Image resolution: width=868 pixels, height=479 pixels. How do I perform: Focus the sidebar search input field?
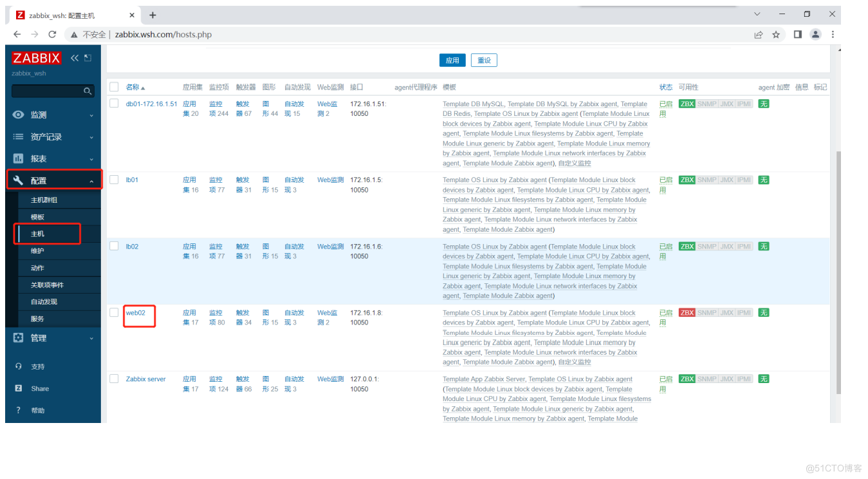[x=47, y=91]
